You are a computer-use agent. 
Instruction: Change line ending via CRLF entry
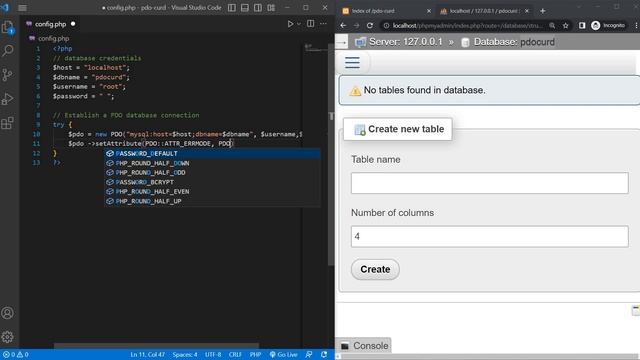tap(235, 354)
